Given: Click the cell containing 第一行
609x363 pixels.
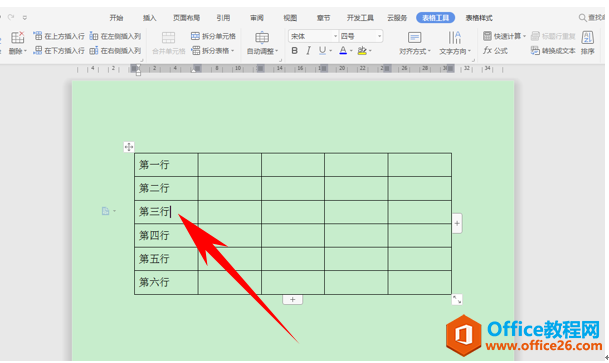Looking at the screenshot, I should (166, 165).
